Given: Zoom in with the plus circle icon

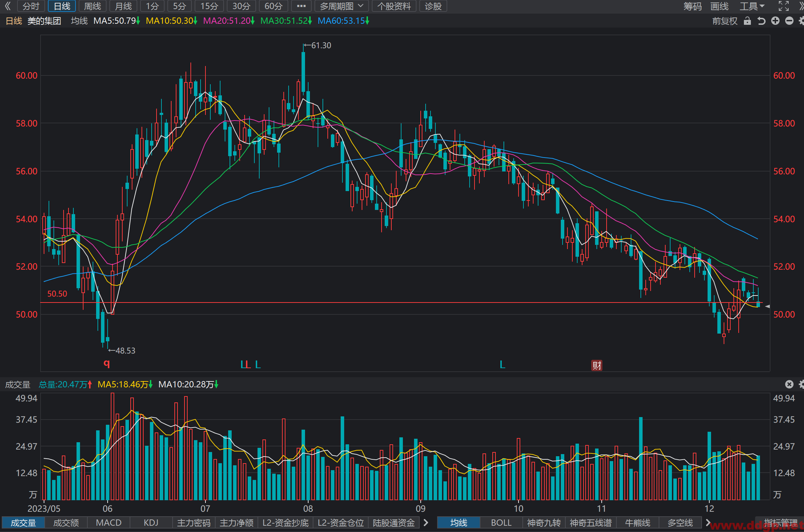Looking at the screenshot, I should point(775,21).
